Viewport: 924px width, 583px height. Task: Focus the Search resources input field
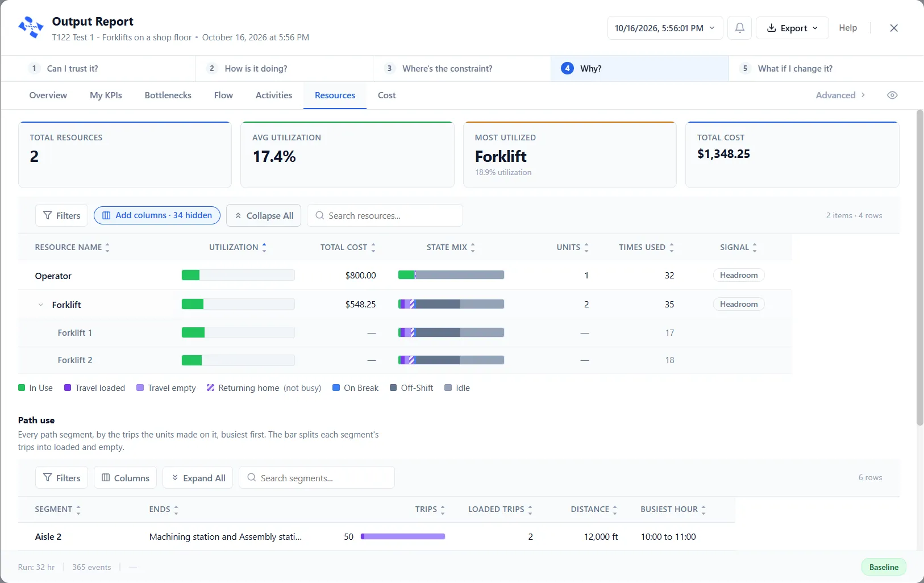(x=385, y=215)
